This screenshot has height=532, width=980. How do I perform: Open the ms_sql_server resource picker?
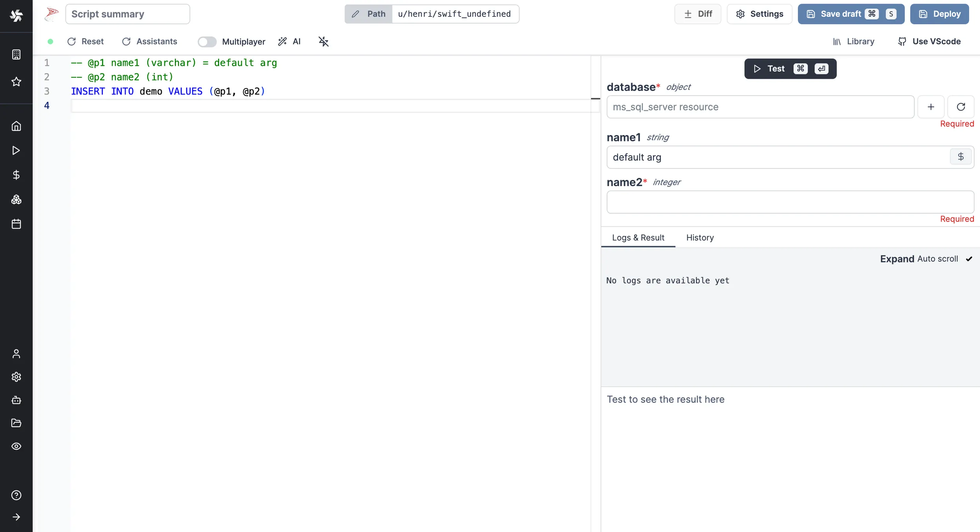pyautogui.click(x=760, y=107)
